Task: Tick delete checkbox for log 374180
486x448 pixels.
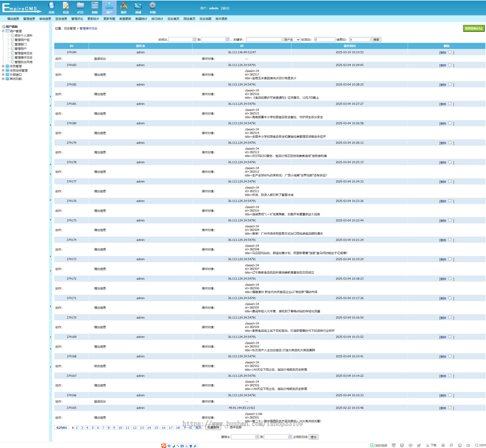Action: point(450,123)
